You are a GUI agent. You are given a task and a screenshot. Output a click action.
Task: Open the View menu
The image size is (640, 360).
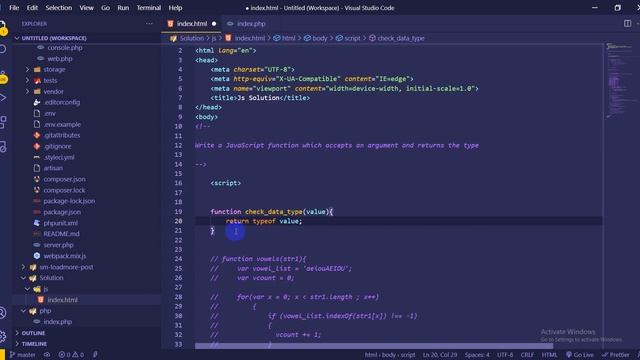pos(86,8)
